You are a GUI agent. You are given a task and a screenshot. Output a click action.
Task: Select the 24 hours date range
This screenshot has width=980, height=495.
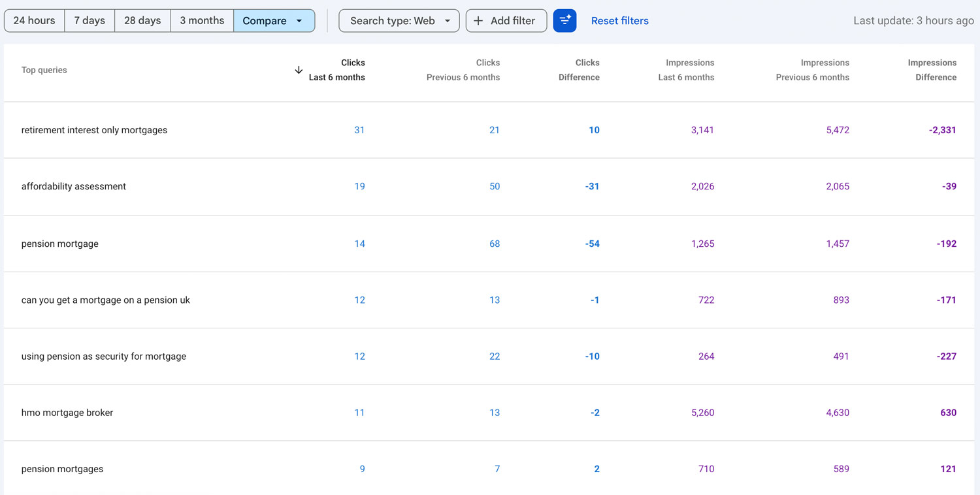35,21
